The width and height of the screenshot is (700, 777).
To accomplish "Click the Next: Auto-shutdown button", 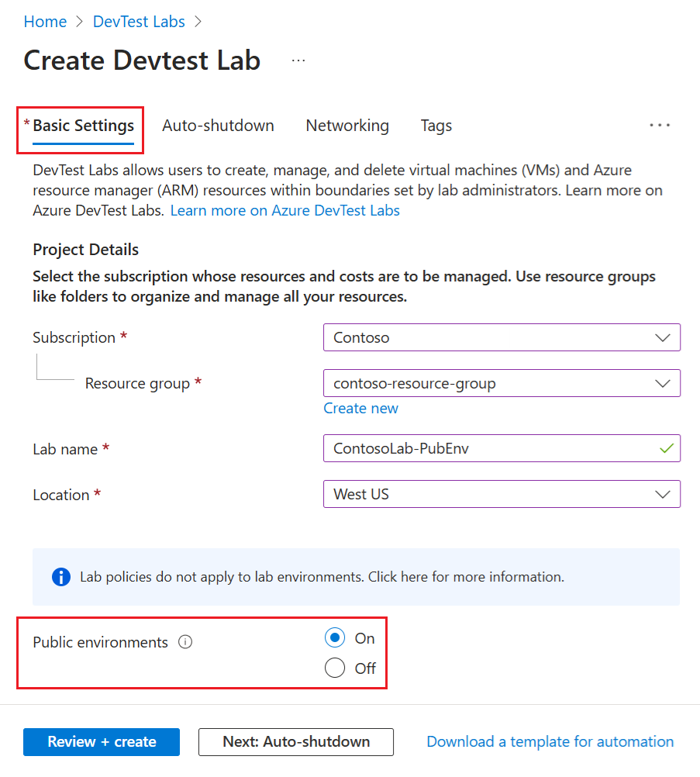I will click(296, 742).
